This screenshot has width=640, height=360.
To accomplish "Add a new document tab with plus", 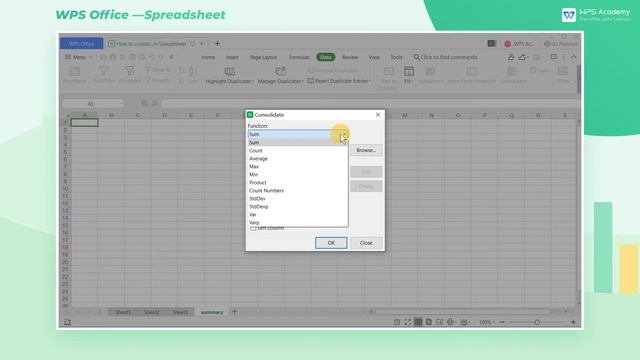I will 217,44.
